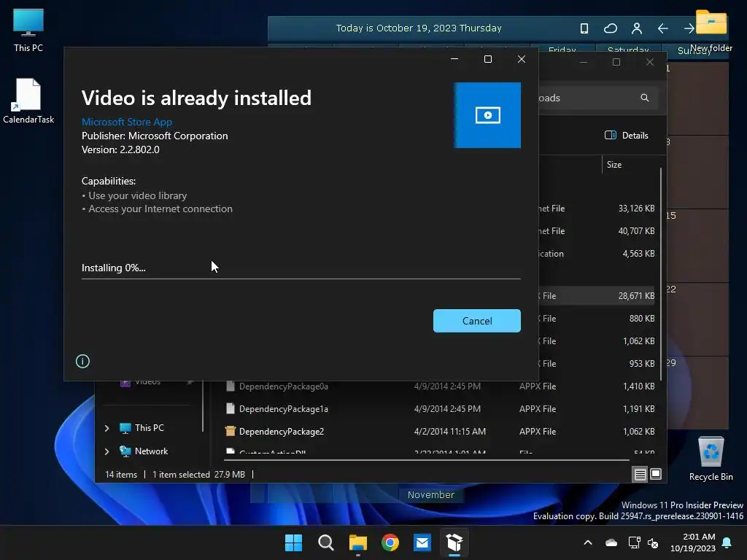This screenshot has width=747, height=560.
Task: Select This PC in Explorer sidebar
Action: [x=142, y=427]
